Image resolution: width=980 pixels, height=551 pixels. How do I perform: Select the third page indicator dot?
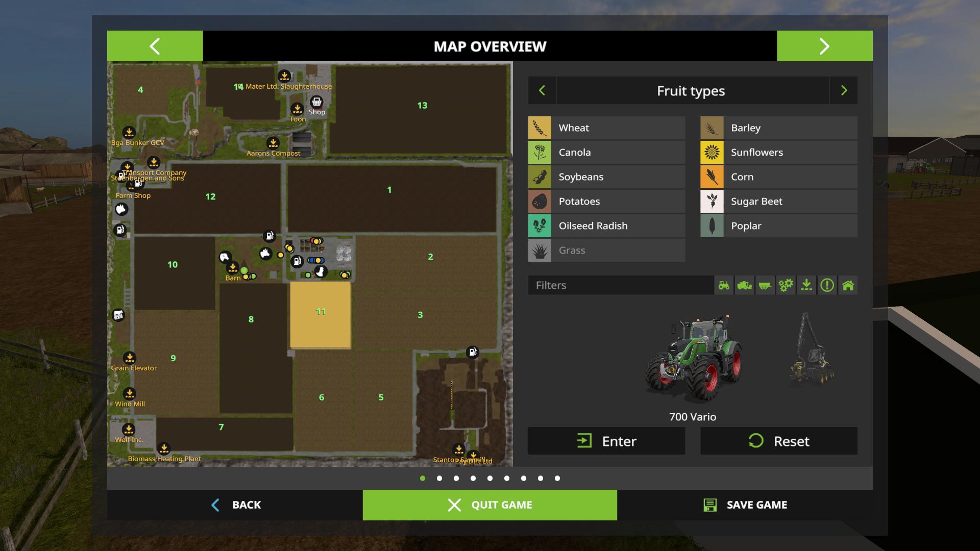(456, 479)
